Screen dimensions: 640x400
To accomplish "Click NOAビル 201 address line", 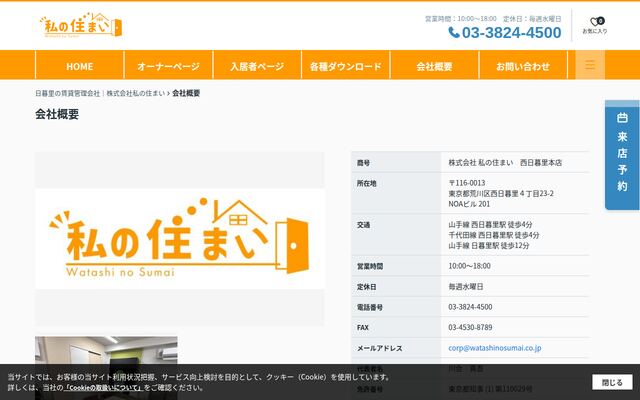I will pos(469,204).
